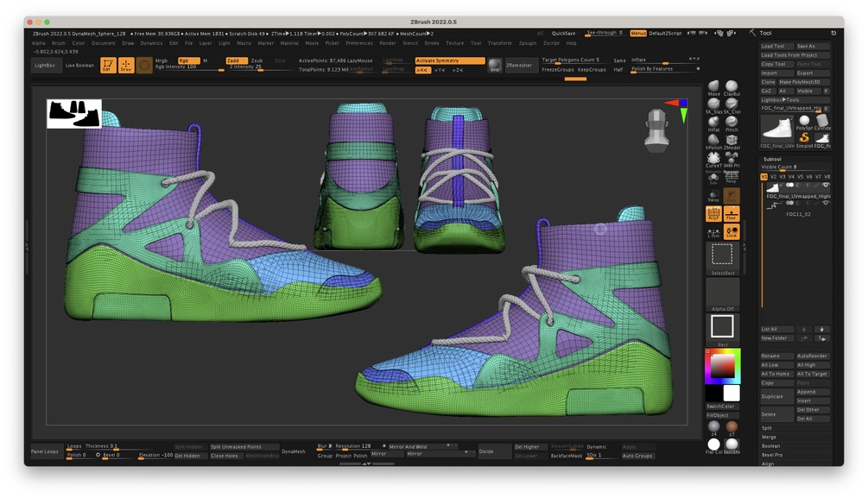Screen dimensions: 868x498
Task: Select the SimpleBrush tool thumbnail
Action: coord(804,139)
